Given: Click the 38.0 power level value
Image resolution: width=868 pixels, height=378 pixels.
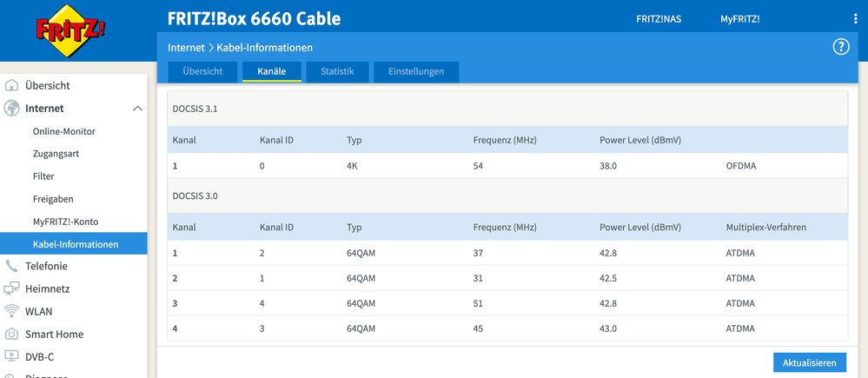Looking at the screenshot, I should 608,165.
